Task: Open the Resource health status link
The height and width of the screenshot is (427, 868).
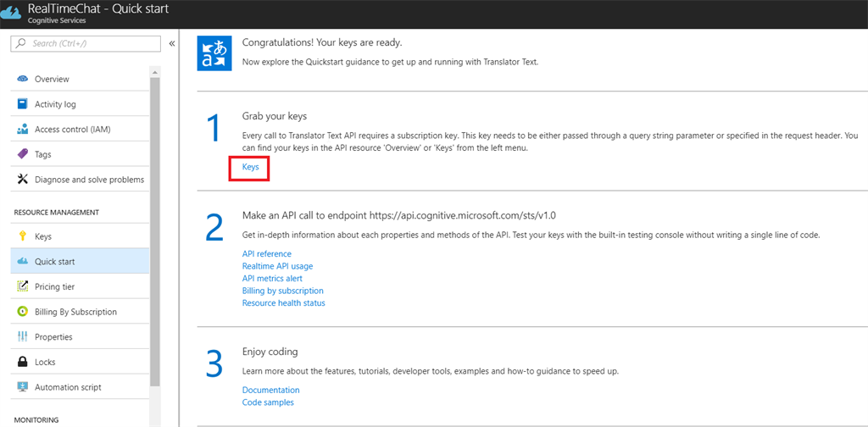Action: coord(283,302)
